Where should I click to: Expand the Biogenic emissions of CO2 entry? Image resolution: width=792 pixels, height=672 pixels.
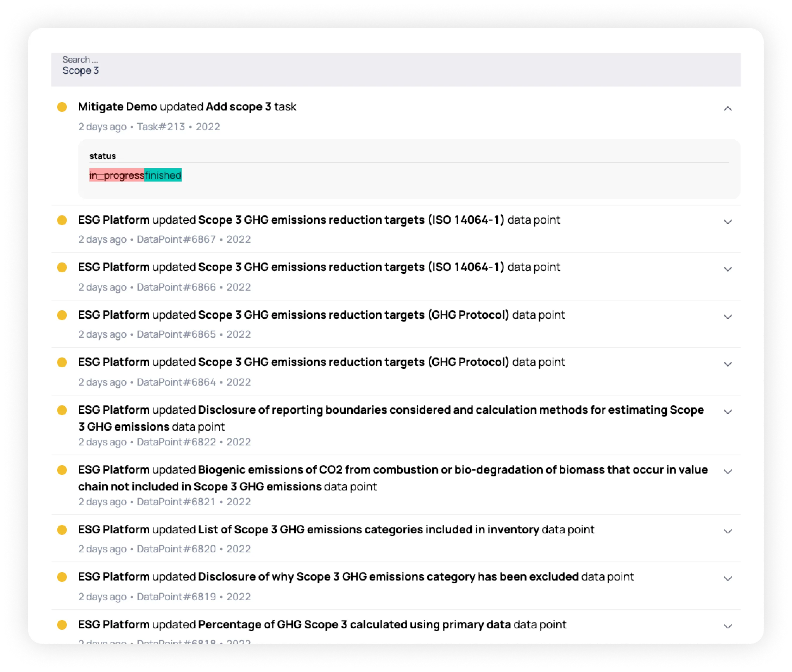click(x=728, y=471)
